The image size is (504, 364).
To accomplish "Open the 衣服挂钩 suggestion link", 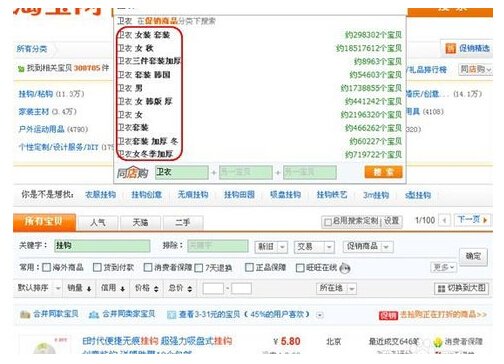I will (x=100, y=195).
